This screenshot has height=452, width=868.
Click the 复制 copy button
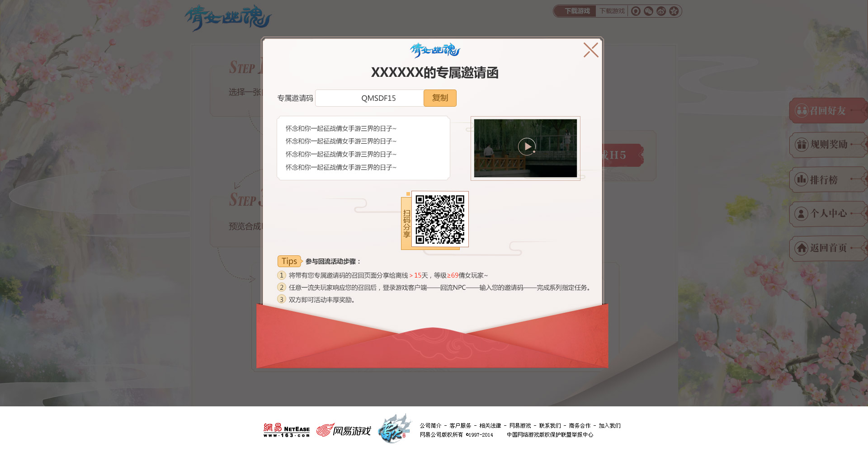pos(440,98)
